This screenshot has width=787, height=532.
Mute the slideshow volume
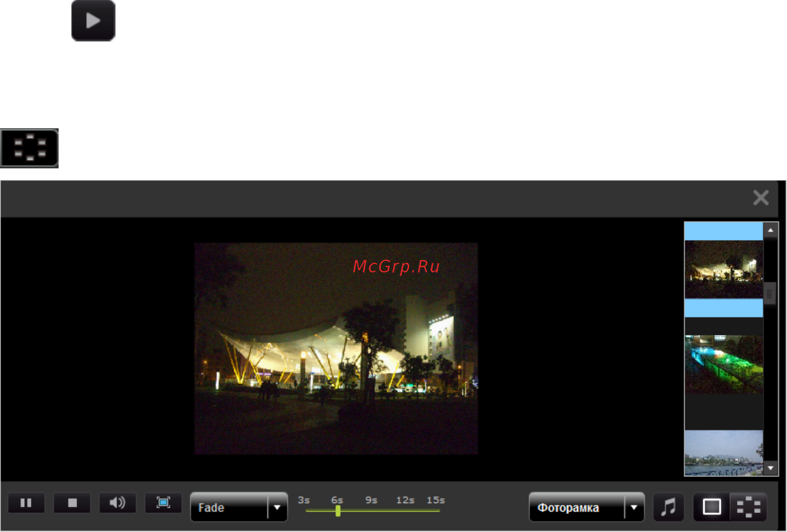pyautogui.click(x=118, y=503)
